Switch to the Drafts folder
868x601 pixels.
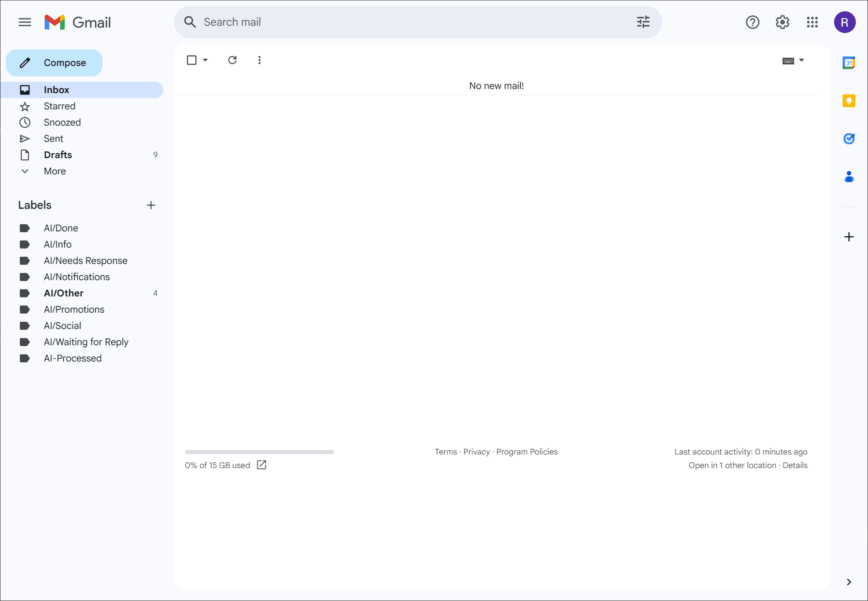pyautogui.click(x=58, y=155)
